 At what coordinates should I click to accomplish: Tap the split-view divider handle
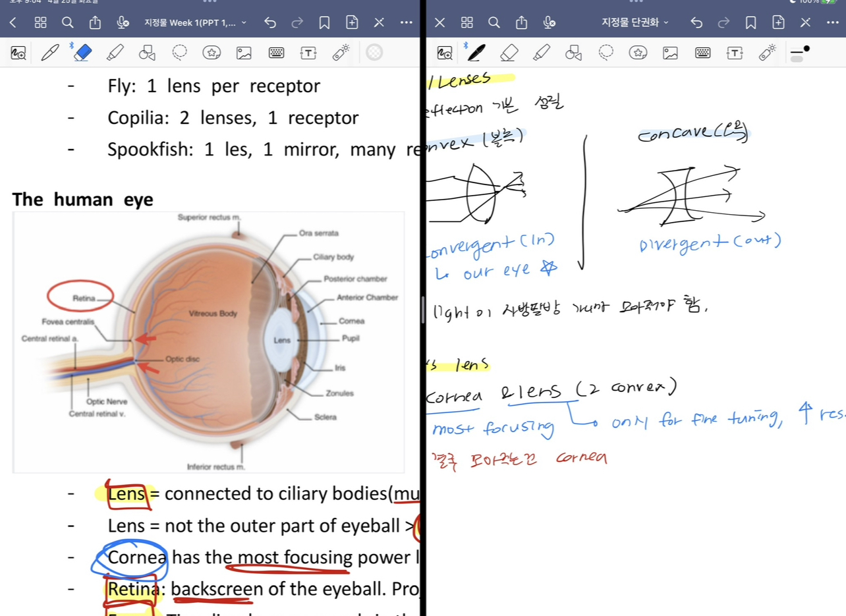[x=423, y=310]
